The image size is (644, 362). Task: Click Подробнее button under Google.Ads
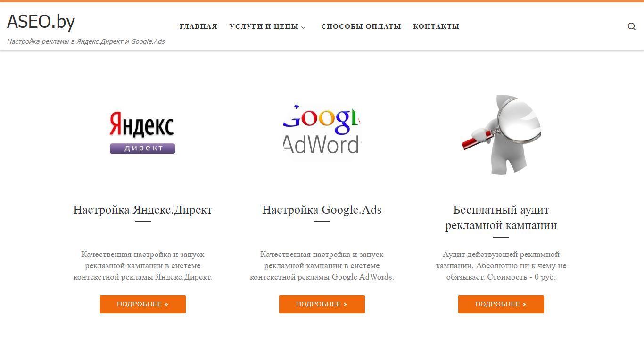click(x=322, y=304)
